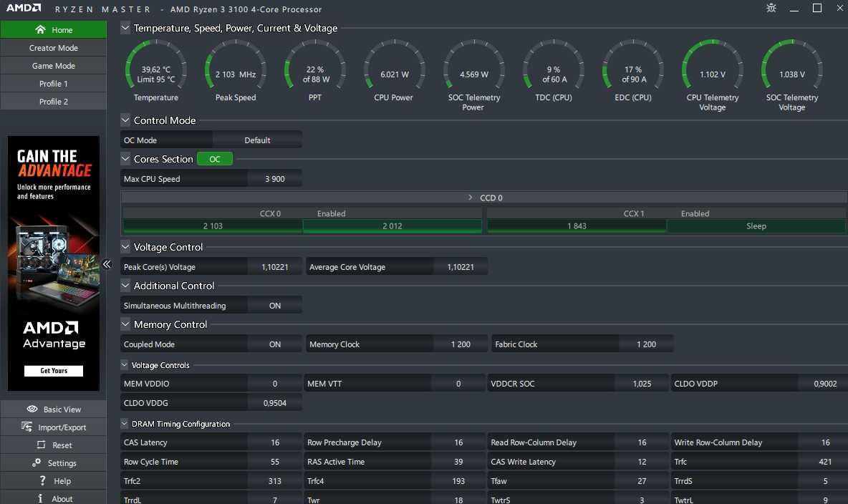Click the Settings gear icon
Viewport: 848px width, 504px height.
pos(37,462)
